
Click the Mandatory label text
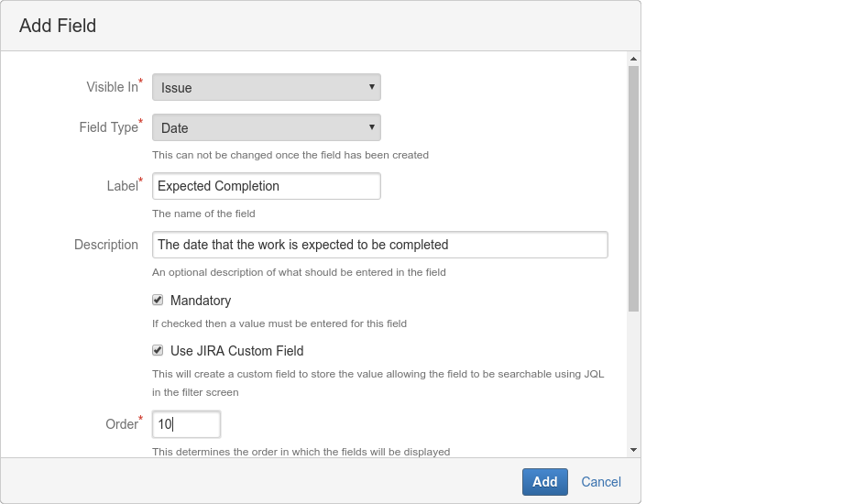tap(201, 301)
